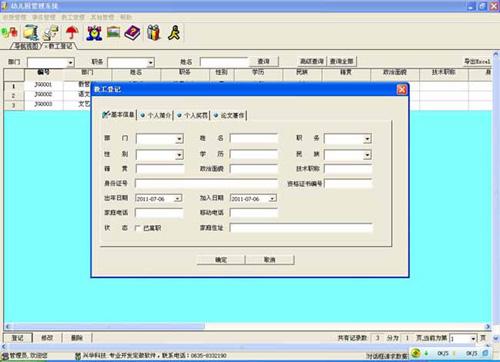Viewport: 500px width, 362px height.
Task: Cancel the dialog with 取消
Action: (x=270, y=260)
